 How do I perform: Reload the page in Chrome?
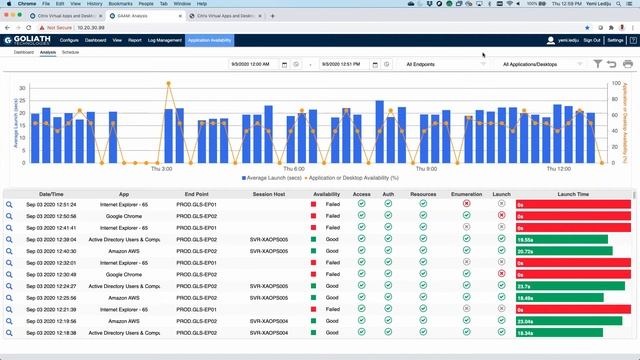pos(29,28)
